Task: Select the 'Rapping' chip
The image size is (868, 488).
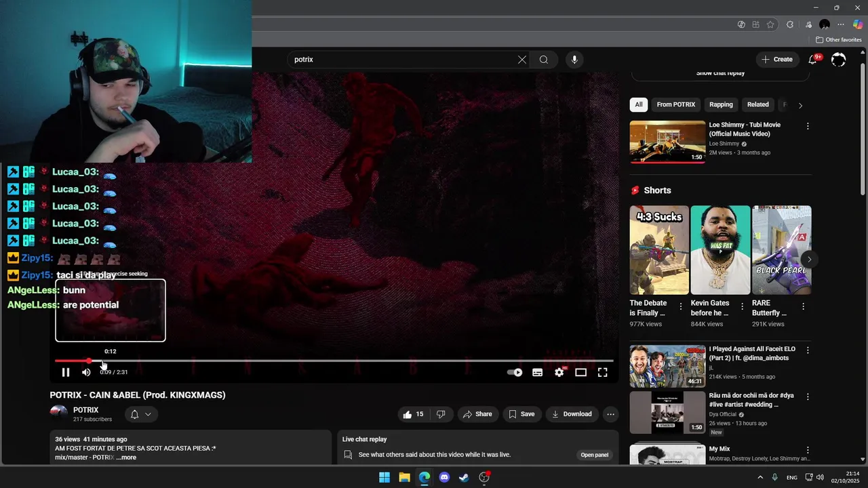Action: point(721,104)
